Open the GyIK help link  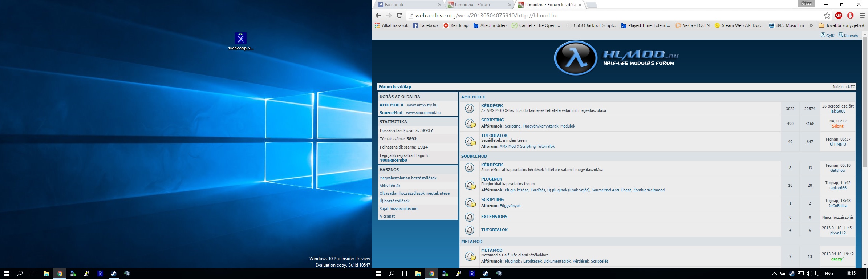point(828,35)
